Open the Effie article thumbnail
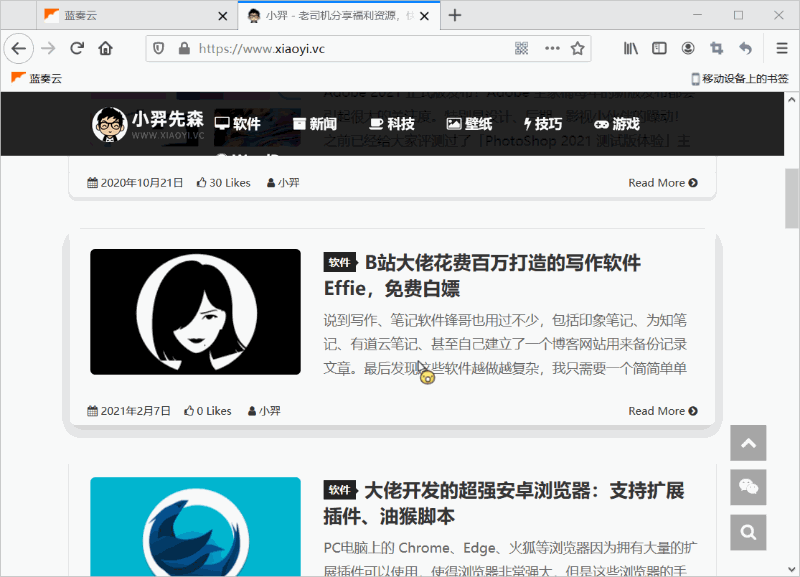The image size is (800, 577). (x=195, y=312)
